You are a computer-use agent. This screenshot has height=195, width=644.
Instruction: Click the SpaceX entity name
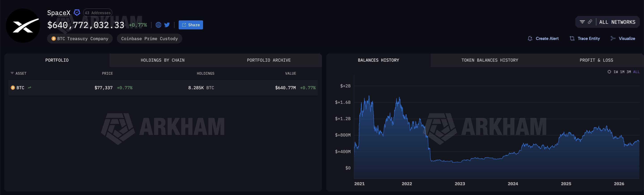tap(59, 13)
